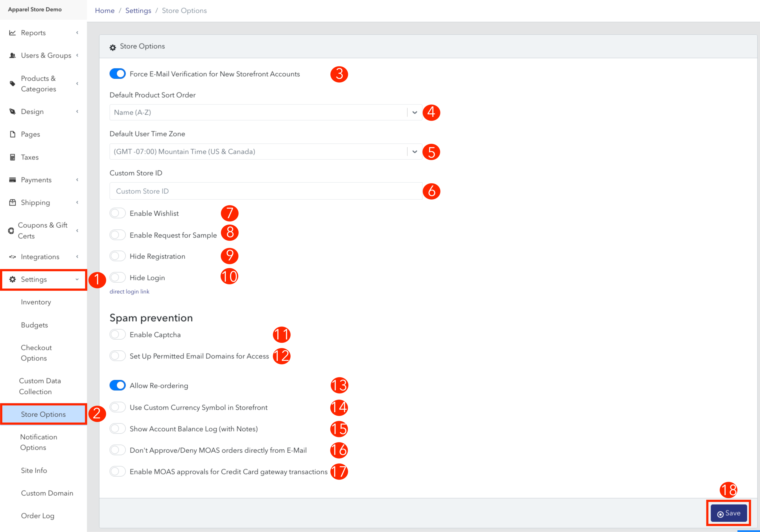Click the Pages document icon
This screenshot has height=532, width=760.
pyautogui.click(x=12, y=134)
